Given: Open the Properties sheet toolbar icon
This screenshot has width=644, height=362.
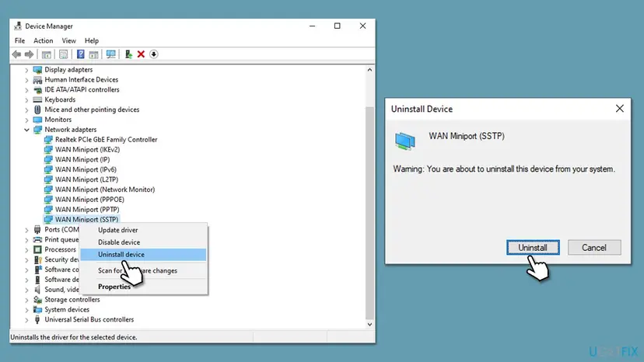Looking at the screenshot, I should [x=63, y=54].
